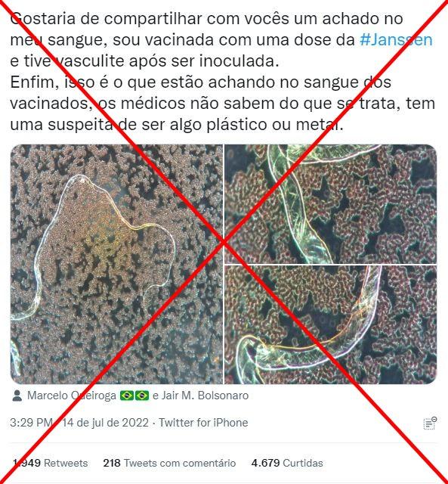The width and height of the screenshot is (448, 484).
Task: Open the 218 Tweets com comentário
Action: point(169,463)
